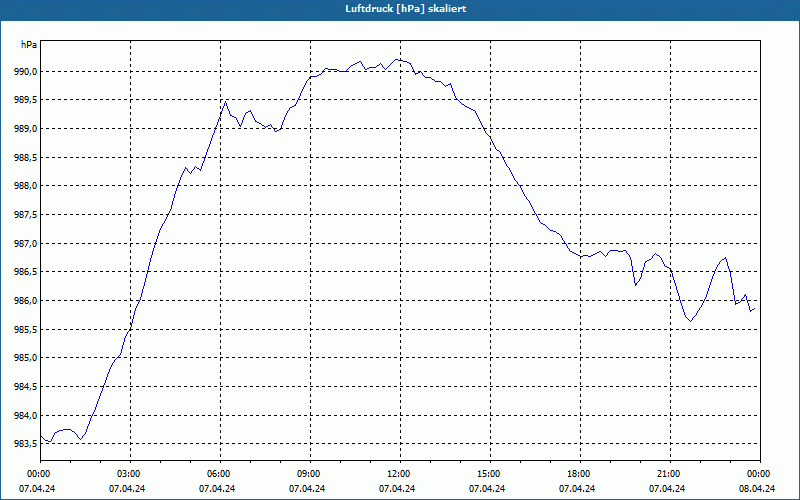Click the 00:00 time label dated 08.04.24

pos(757,474)
